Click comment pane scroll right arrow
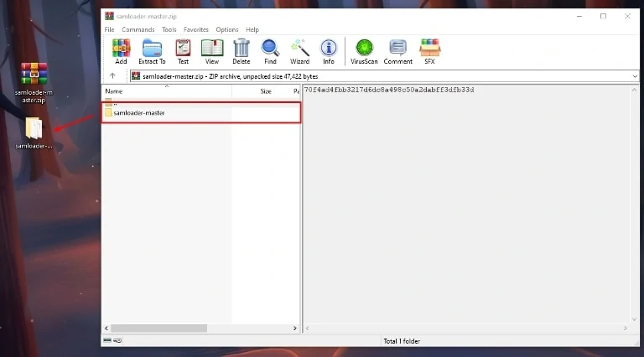Viewport: 644px width, 357px height. (626, 329)
